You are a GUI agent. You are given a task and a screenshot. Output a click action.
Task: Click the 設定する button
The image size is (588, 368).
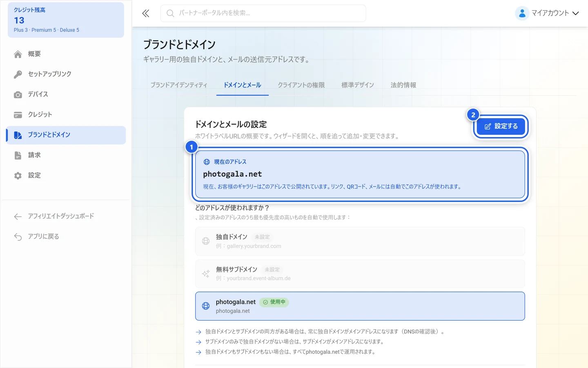[x=501, y=126]
